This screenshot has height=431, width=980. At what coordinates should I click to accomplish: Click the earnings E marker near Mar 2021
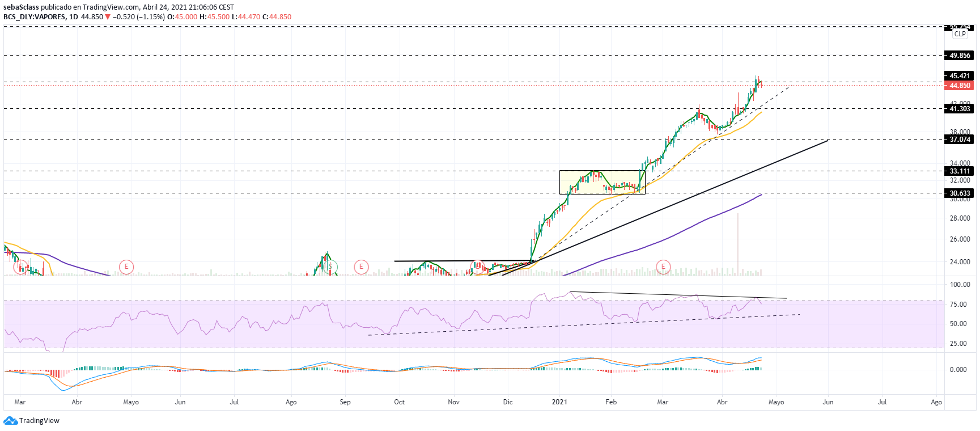tap(663, 267)
